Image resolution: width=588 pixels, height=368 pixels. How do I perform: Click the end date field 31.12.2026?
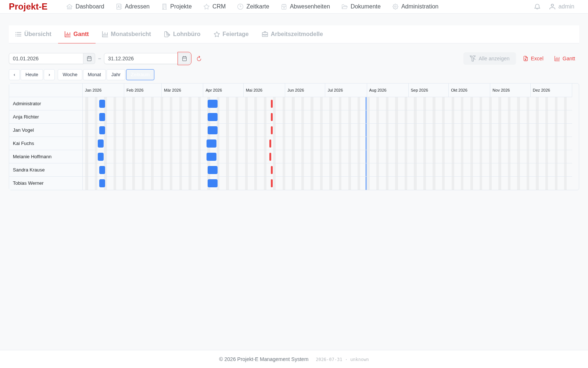(141, 59)
